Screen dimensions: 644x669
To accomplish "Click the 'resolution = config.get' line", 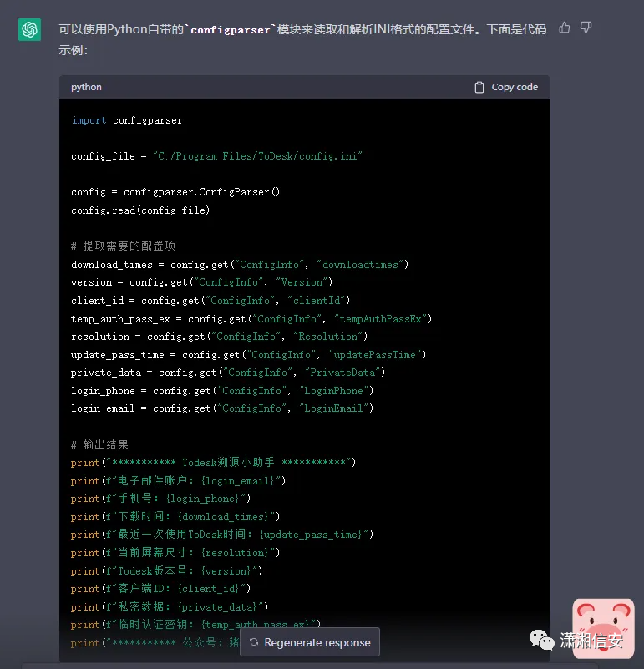I will [220, 337].
